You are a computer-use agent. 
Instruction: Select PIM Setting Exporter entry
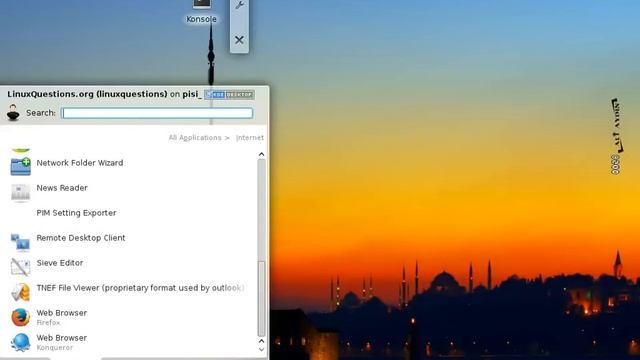(76, 213)
